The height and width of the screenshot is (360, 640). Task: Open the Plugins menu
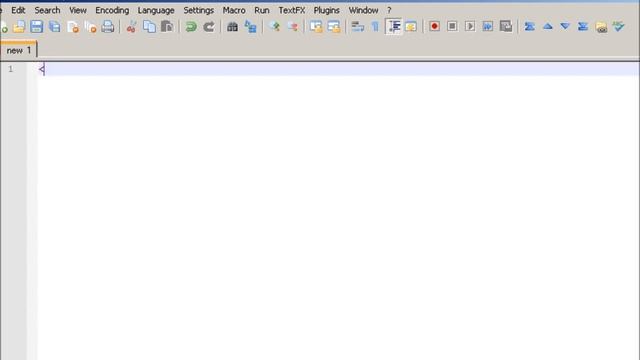coord(327,10)
